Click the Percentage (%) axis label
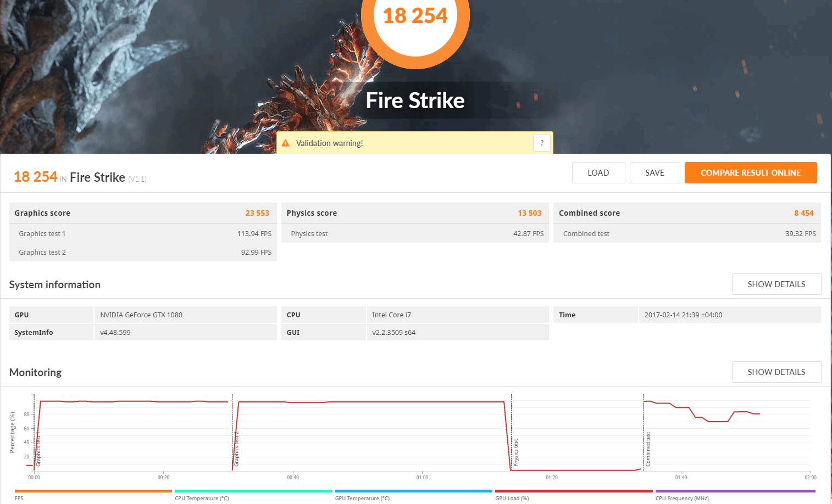This screenshot has width=832, height=504. click(x=12, y=433)
